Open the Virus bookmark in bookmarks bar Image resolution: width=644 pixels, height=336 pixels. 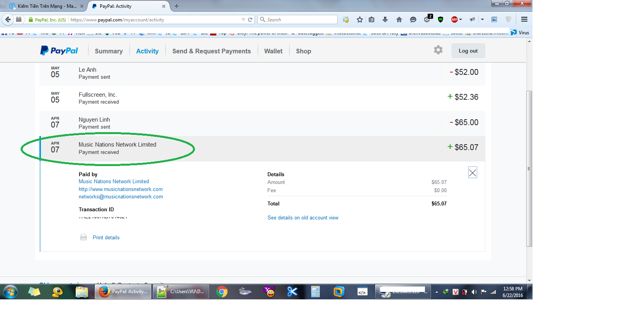520,33
